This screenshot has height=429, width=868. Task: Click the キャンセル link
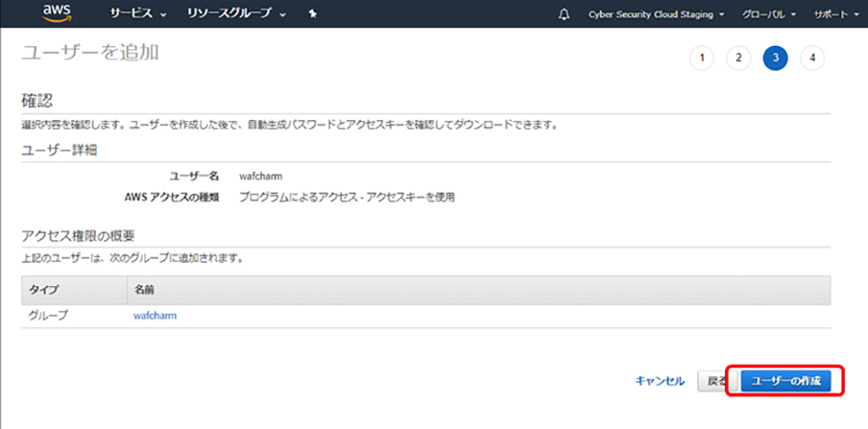[x=660, y=381]
